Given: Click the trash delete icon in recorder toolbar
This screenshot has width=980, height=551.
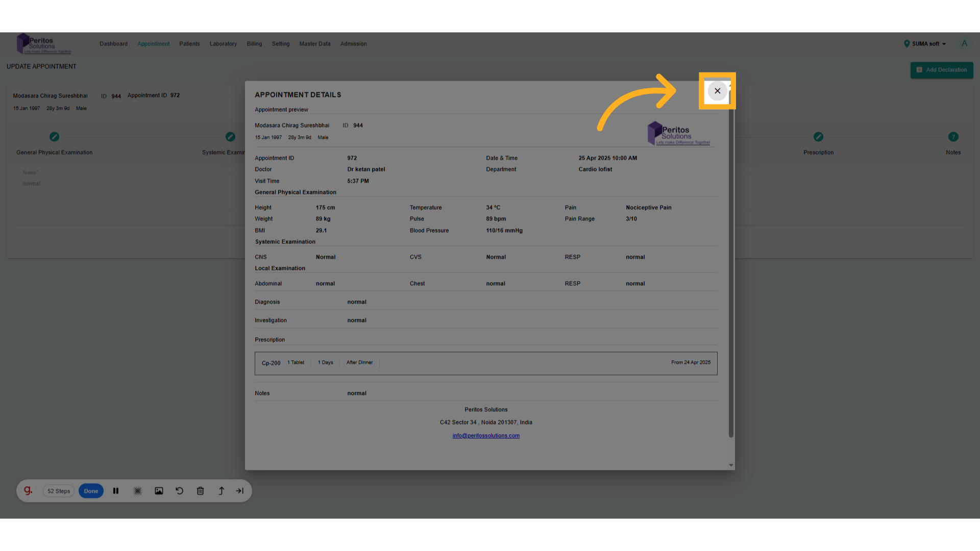Looking at the screenshot, I should point(200,491).
